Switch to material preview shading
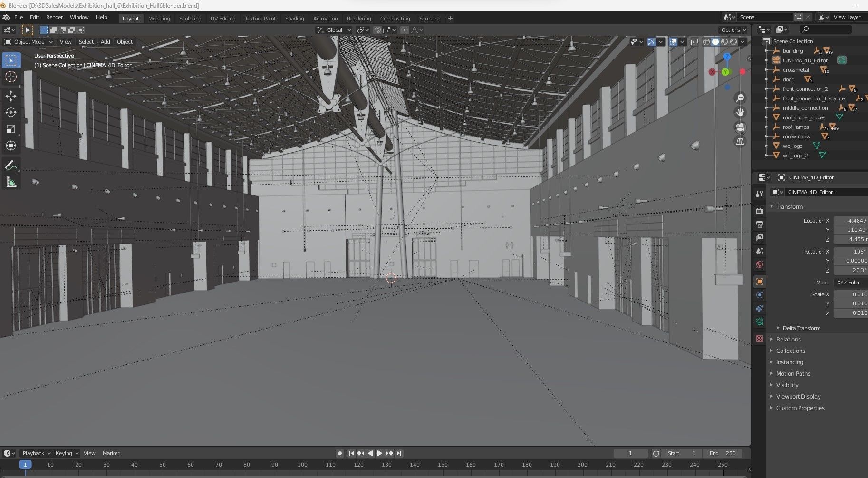 (x=724, y=42)
